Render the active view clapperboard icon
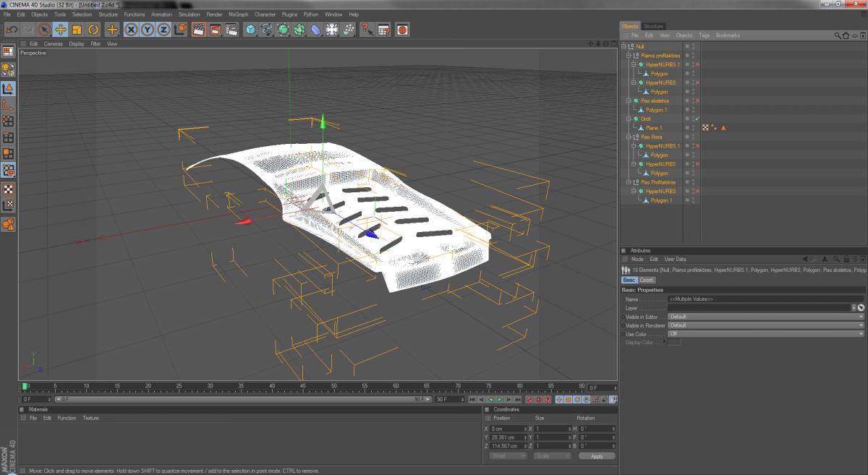 pos(198,30)
